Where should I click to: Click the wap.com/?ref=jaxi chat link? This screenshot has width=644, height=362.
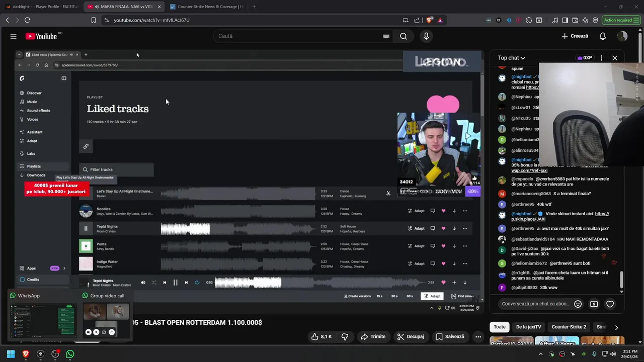pyautogui.click(x=529, y=170)
